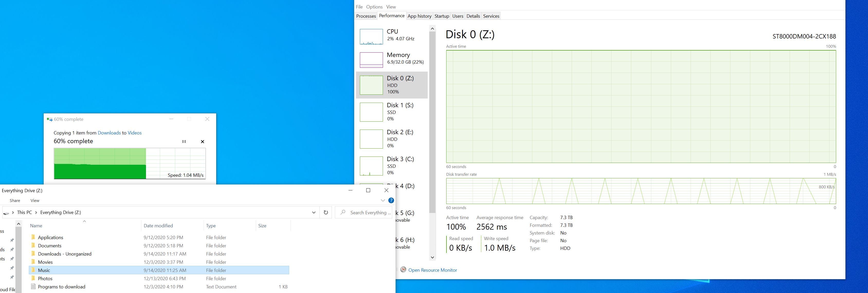
Task: Click the Downloads link in copy dialog
Action: 109,133
